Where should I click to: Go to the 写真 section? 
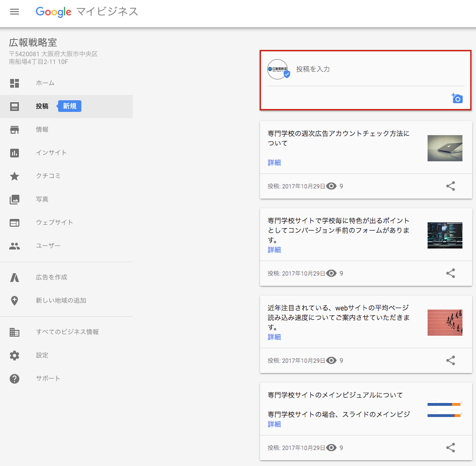point(42,200)
